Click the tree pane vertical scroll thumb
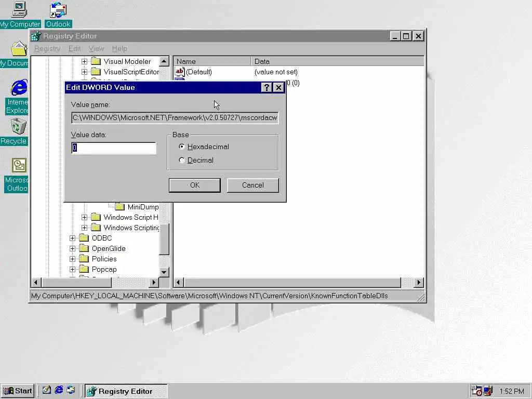 click(x=164, y=239)
